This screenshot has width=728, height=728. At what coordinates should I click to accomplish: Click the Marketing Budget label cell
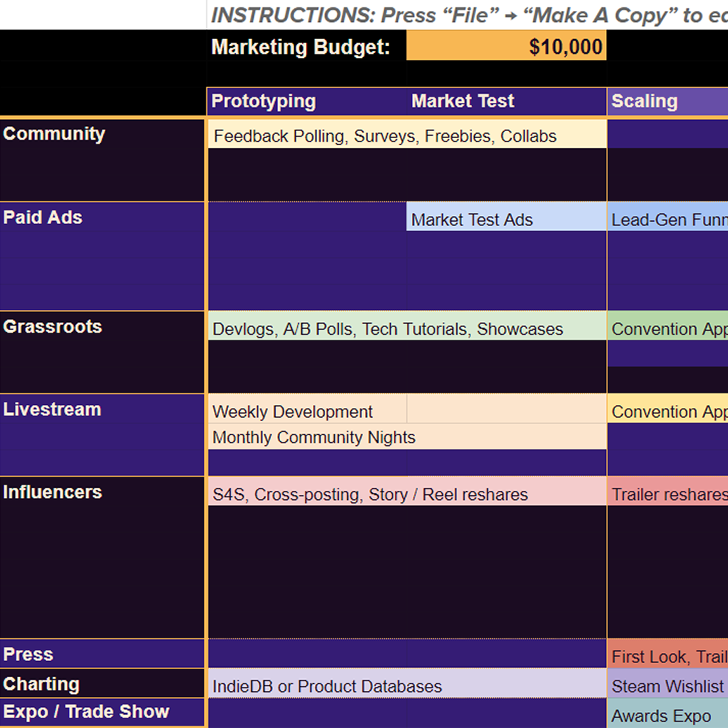tap(306, 46)
